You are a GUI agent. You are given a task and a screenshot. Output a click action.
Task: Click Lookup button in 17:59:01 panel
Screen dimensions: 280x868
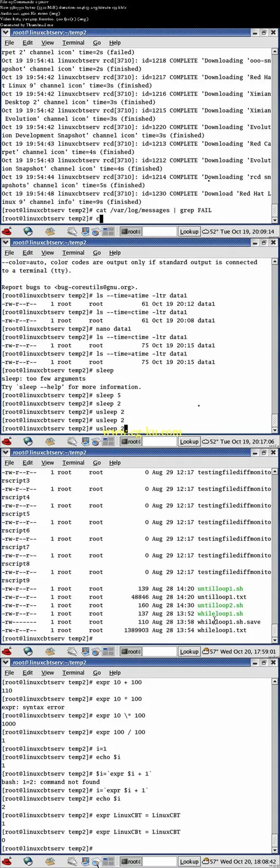tap(189, 651)
